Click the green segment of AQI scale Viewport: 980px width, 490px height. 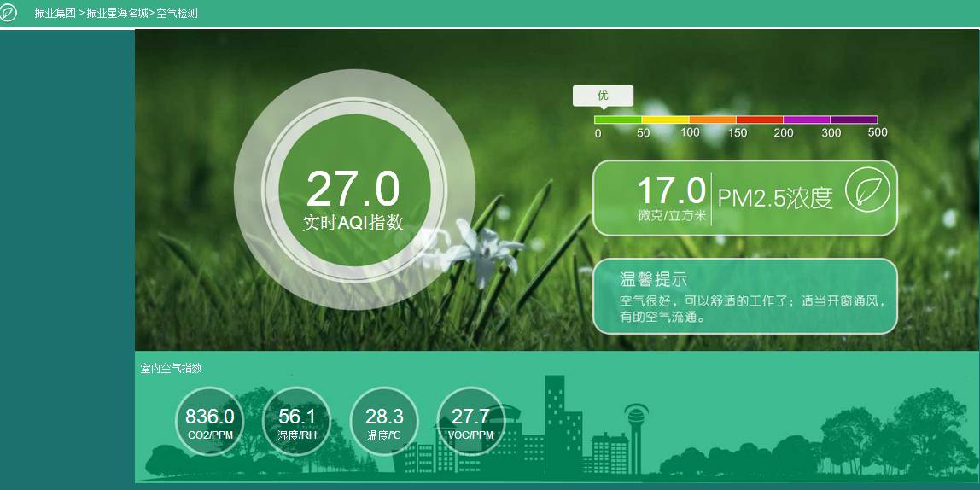coord(618,120)
